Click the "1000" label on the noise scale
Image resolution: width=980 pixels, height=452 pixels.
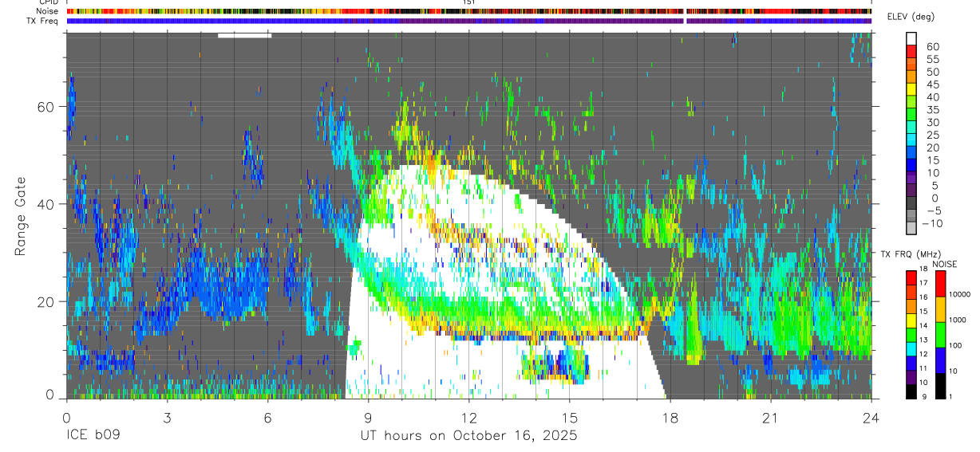[x=957, y=320]
